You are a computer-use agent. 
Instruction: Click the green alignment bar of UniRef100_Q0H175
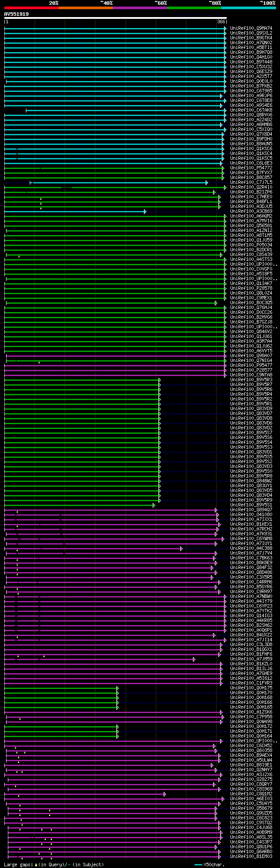pyautogui.click(x=61, y=688)
